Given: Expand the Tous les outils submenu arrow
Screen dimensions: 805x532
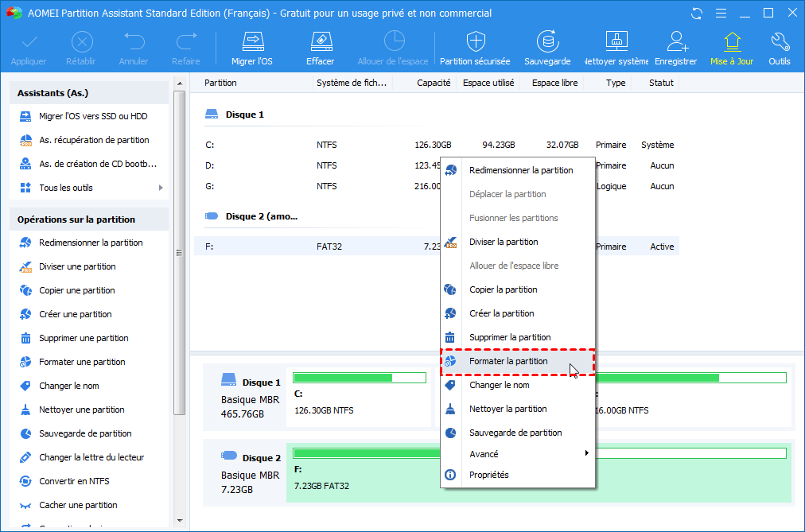Looking at the screenshot, I should [x=161, y=188].
